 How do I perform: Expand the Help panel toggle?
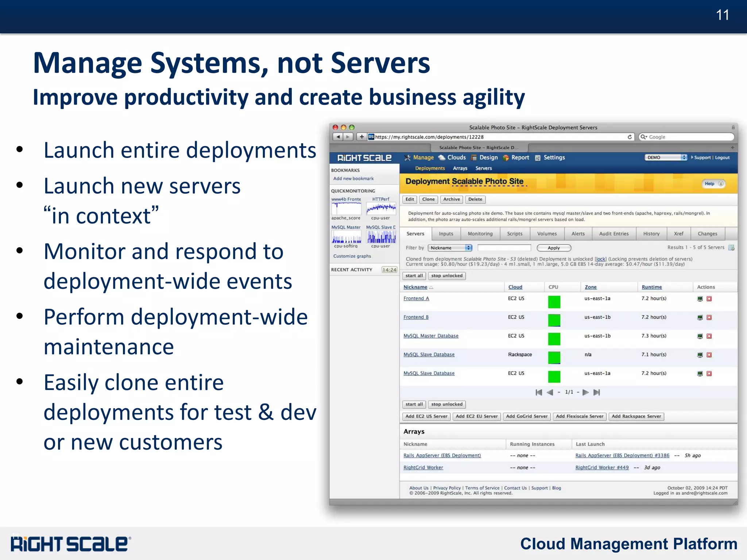(721, 184)
